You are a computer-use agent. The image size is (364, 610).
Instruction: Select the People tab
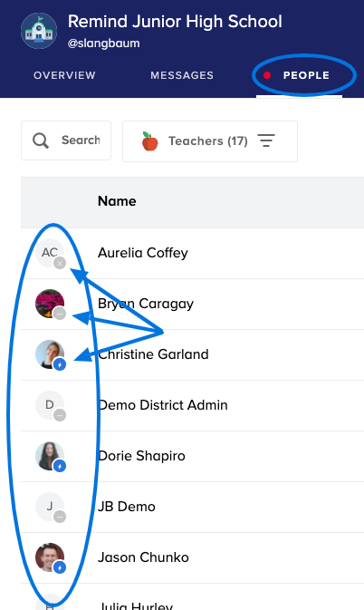point(306,75)
